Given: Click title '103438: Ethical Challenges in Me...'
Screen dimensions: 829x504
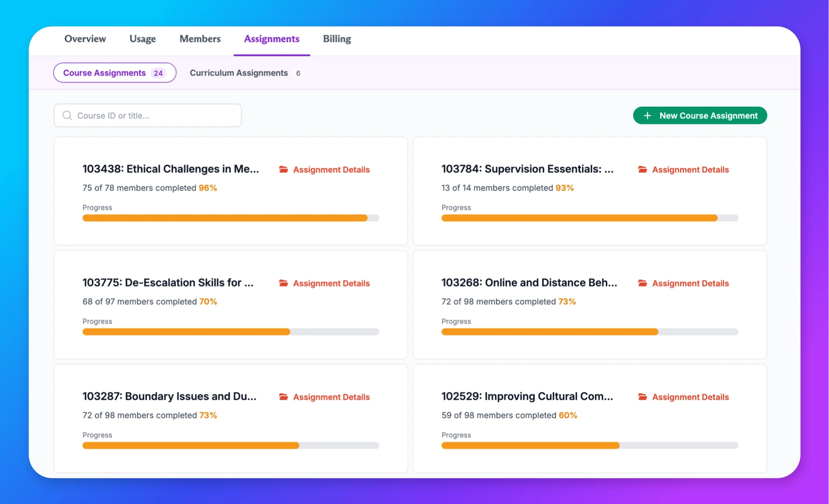Looking at the screenshot, I should (171, 169).
